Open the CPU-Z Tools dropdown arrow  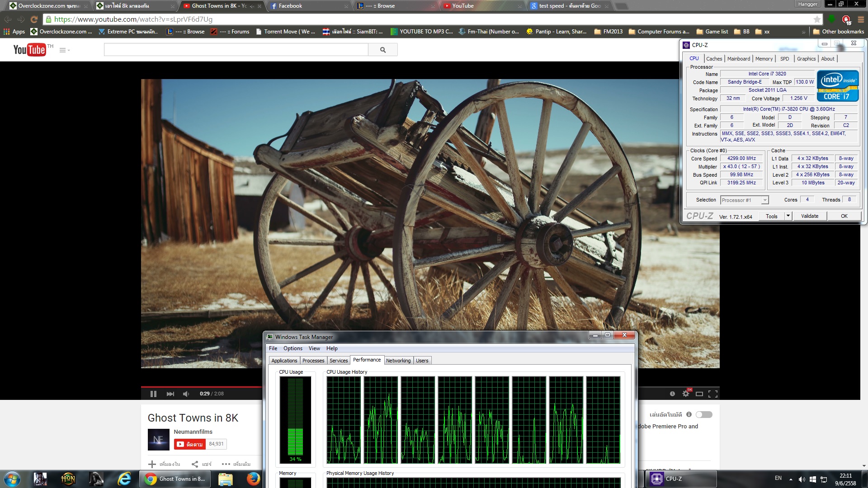pyautogui.click(x=788, y=216)
